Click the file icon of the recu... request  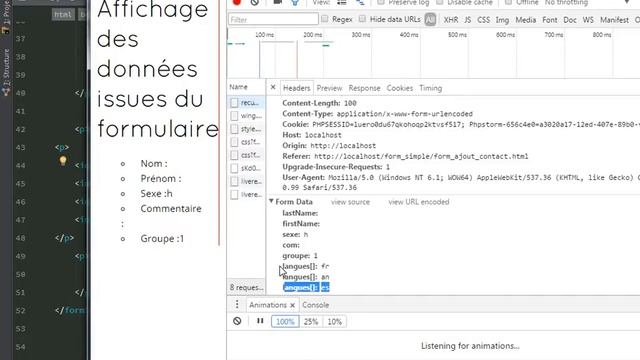click(x=234, y=103)
